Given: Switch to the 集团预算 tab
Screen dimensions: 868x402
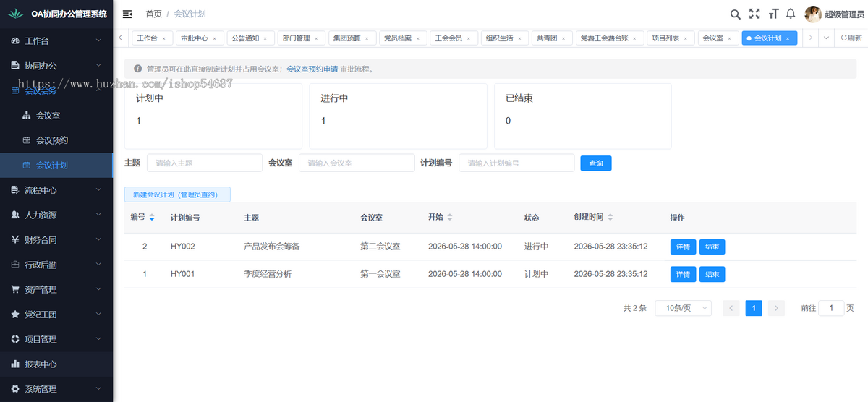Looking at the screenshot, I should [x=352, y=38].
